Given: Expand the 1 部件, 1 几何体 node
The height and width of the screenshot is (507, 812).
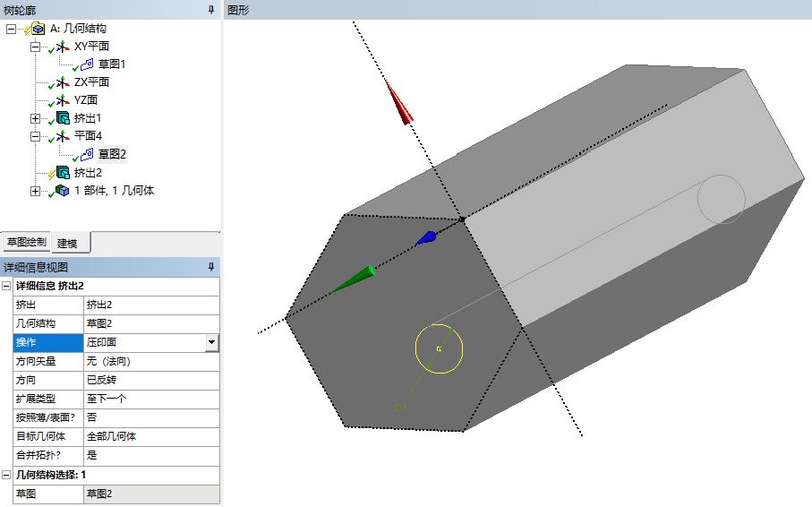Looking at the screenshot, I should 35,190.
